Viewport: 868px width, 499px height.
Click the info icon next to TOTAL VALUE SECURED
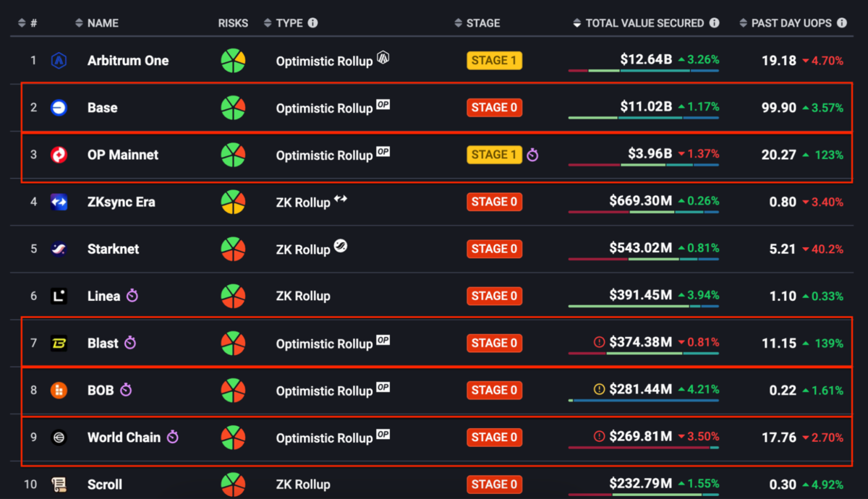coord(714,23)
